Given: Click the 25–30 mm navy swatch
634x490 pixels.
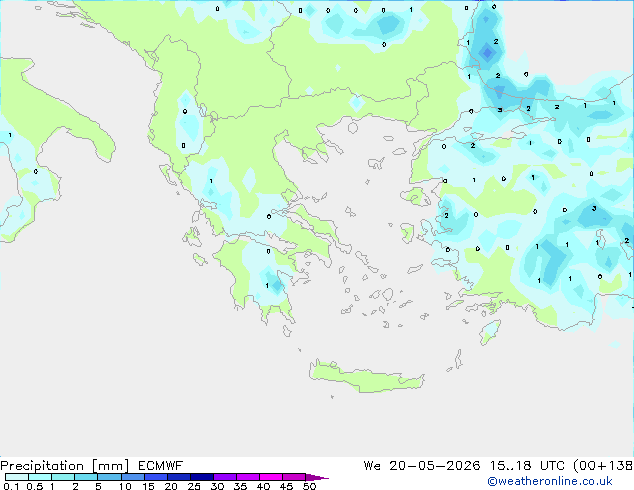Looking at the screenshot, I should tap(202, 477).
